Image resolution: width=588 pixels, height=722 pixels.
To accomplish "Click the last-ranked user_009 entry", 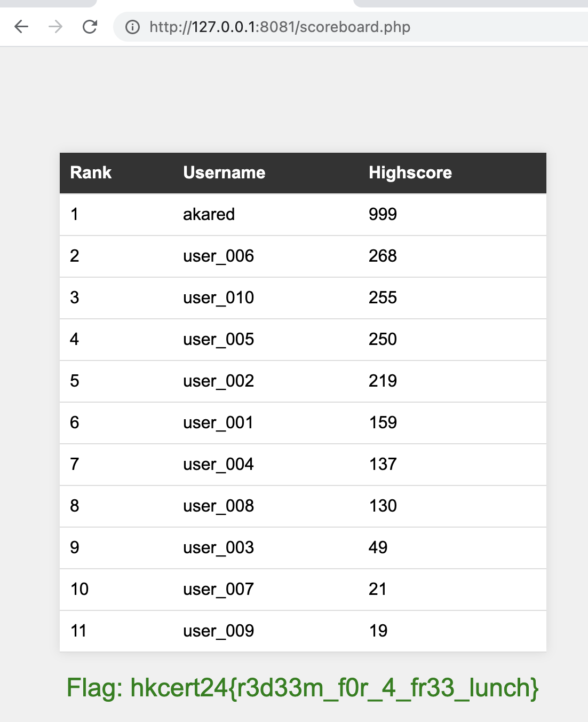I will point(218,631).
